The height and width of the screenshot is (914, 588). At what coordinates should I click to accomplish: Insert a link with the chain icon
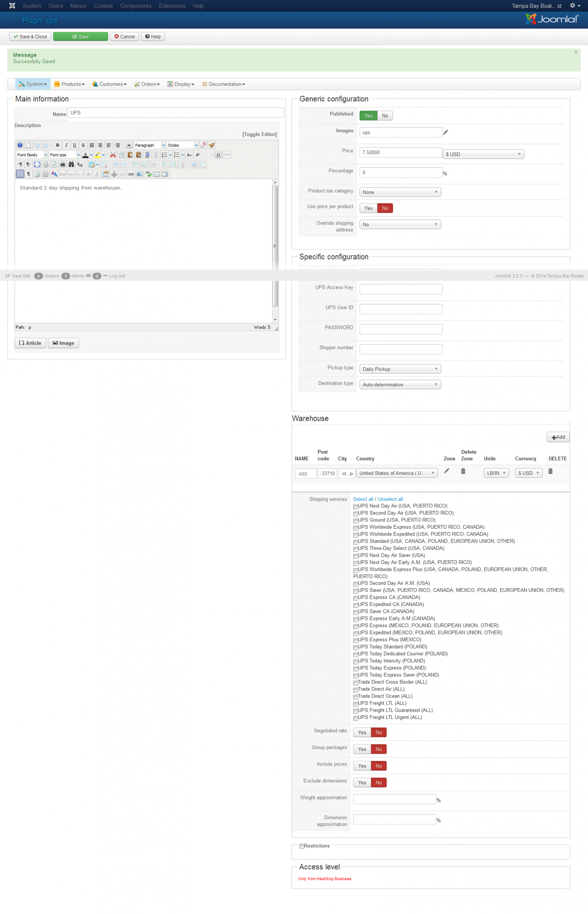(x=131, y=174)
